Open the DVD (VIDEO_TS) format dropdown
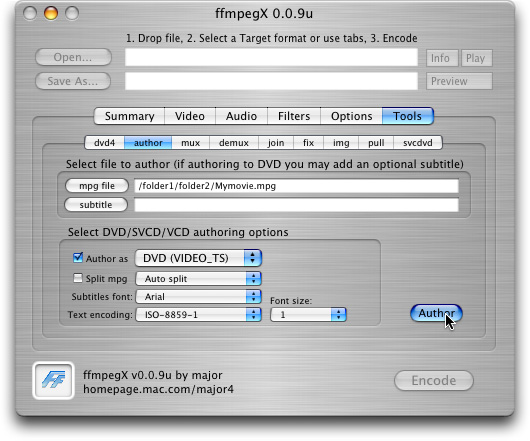Viewport: 530px width, 441px height. coord(198,258)
